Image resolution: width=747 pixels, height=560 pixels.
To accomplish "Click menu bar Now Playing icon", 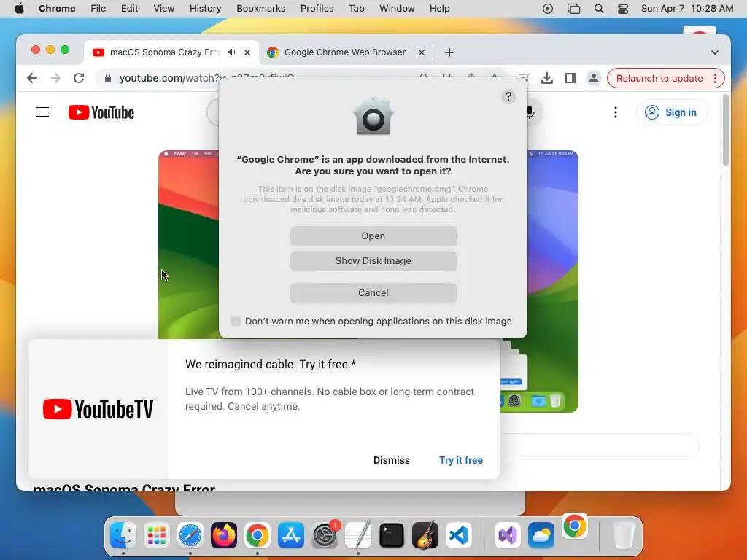I will [547, 9].
